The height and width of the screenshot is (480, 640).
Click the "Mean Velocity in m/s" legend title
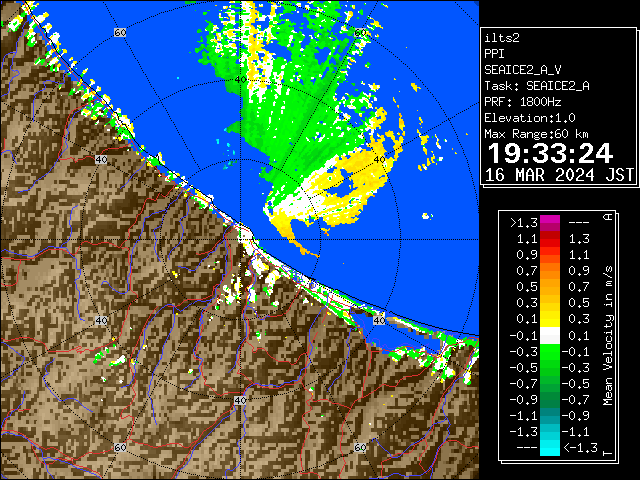(x=608, y=336)
